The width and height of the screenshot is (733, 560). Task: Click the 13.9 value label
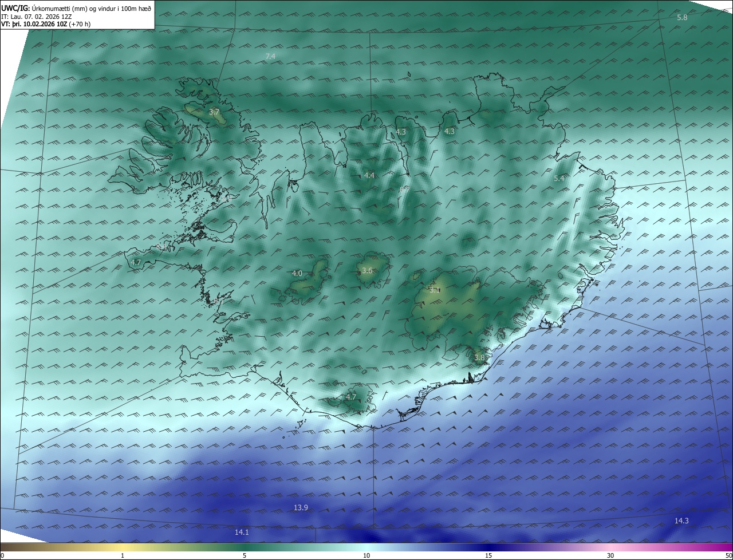tap(301, 507)
